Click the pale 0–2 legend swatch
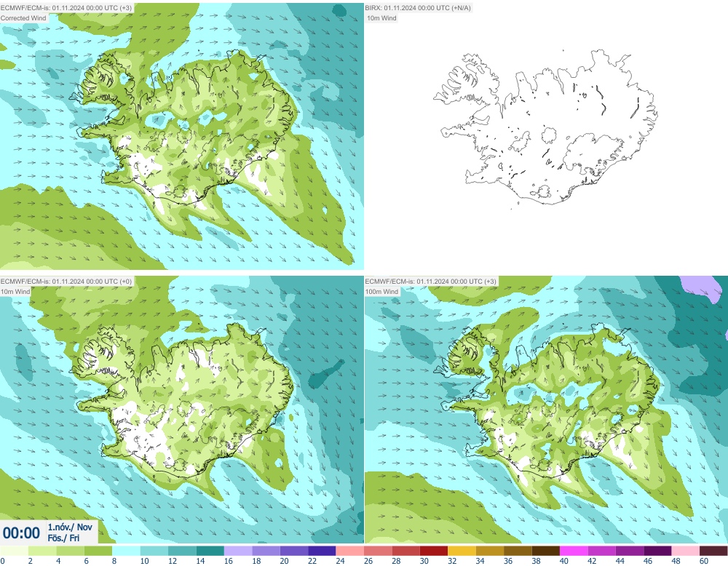The image size is (728, 566). pyautogui.click(x=14, y=551)
